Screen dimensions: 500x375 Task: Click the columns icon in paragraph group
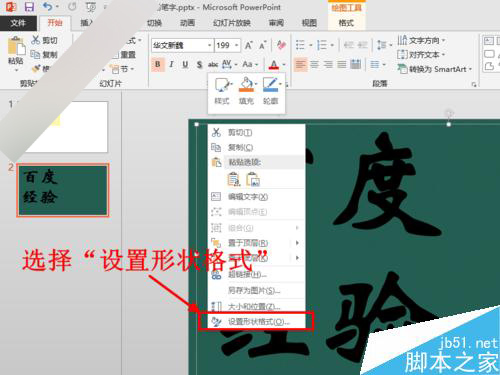[375, 64]
